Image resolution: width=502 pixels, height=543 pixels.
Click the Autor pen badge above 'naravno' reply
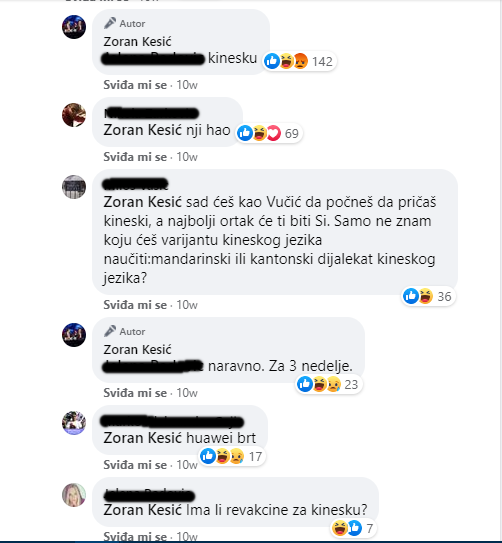pos(125,331)
